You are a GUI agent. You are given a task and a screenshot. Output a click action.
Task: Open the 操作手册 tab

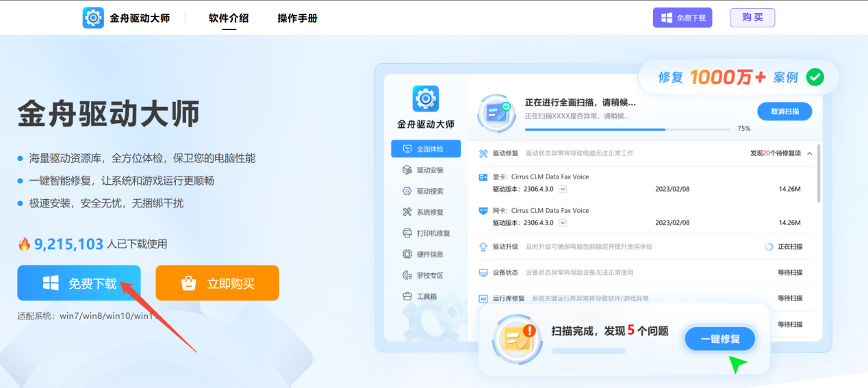(297, 18)
